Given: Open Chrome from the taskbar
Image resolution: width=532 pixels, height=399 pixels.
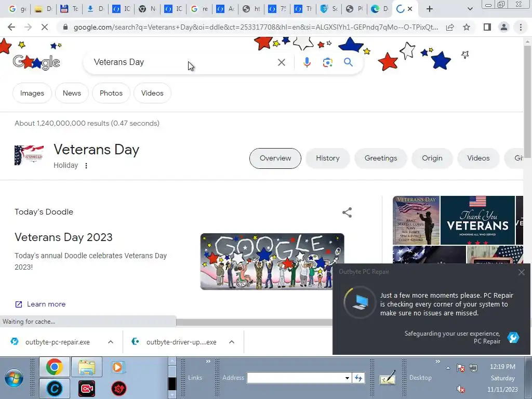Looking at the screenshot, I should (54, 367).
